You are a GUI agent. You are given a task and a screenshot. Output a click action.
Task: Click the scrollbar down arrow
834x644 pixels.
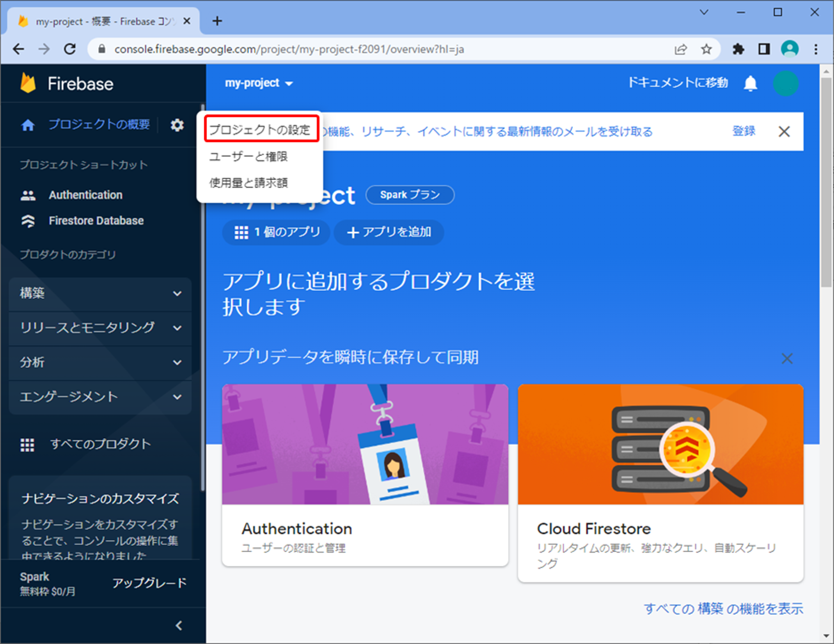click(826, 636)
